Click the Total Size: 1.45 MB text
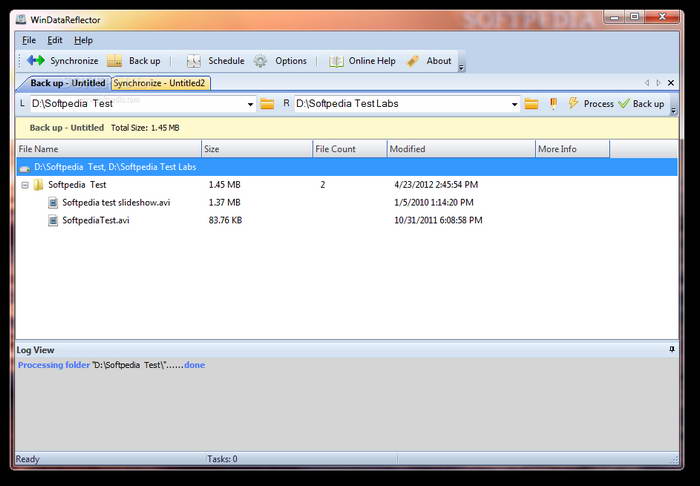The image size is (700, 486). [145, 128]
